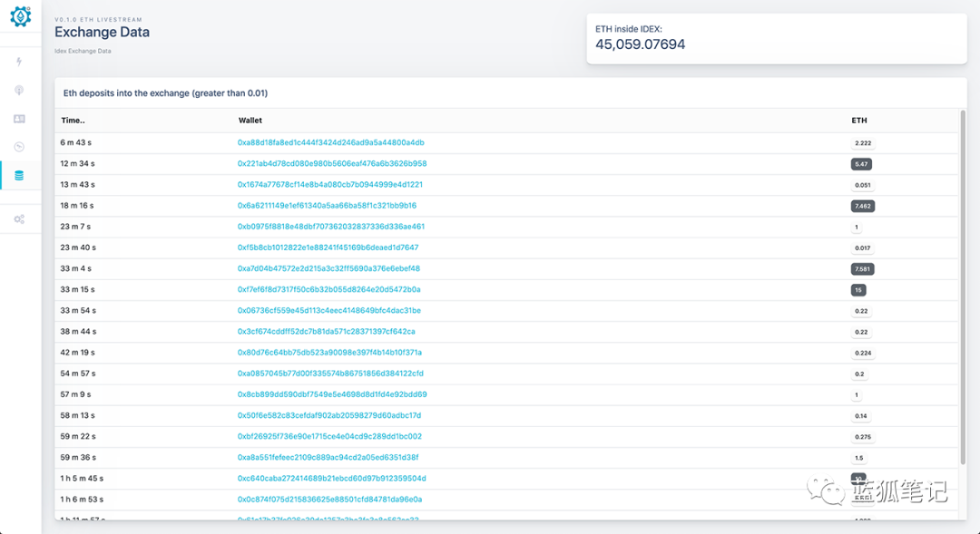Select the lightbulb icon in the sidebar

click(x=20, y=91)
